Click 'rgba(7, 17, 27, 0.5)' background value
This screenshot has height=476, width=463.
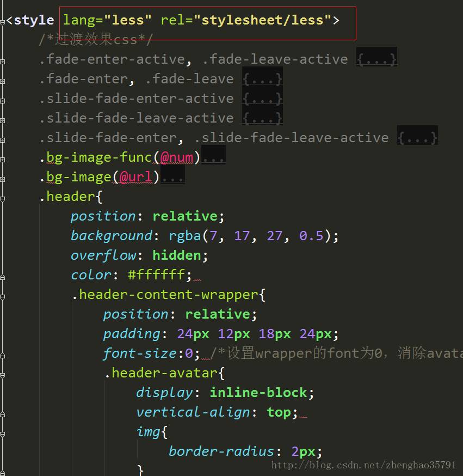point(250,236)
